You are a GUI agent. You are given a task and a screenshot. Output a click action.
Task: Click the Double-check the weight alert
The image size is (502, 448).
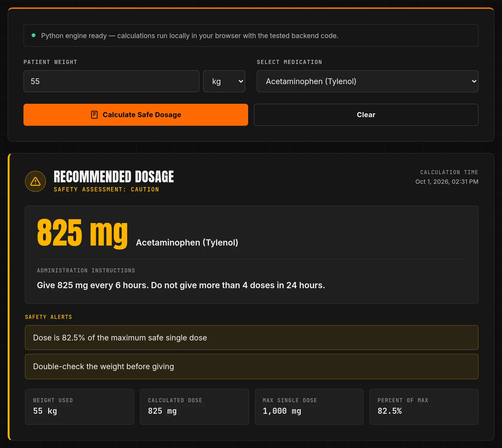coord(252,367)
